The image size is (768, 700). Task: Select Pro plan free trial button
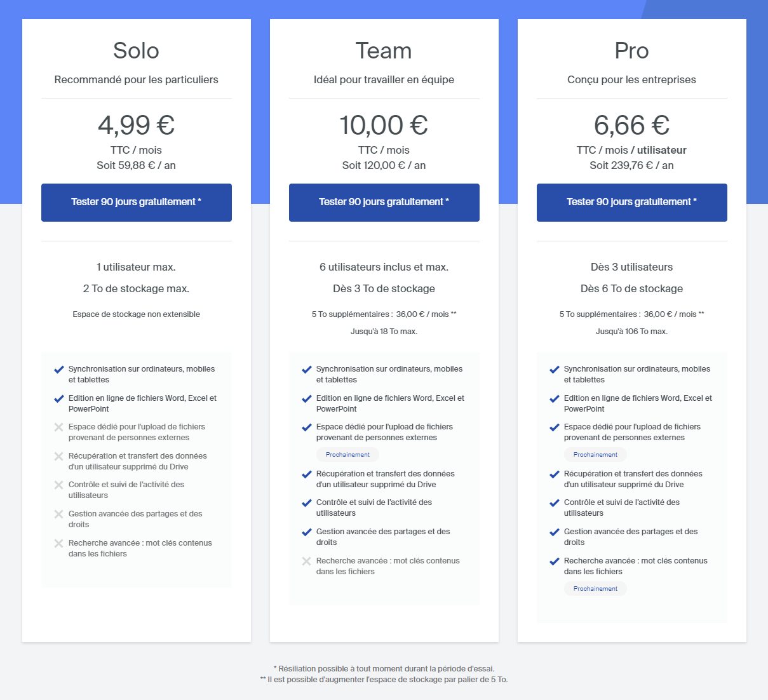pyautogui.click(x=632, y=203)
